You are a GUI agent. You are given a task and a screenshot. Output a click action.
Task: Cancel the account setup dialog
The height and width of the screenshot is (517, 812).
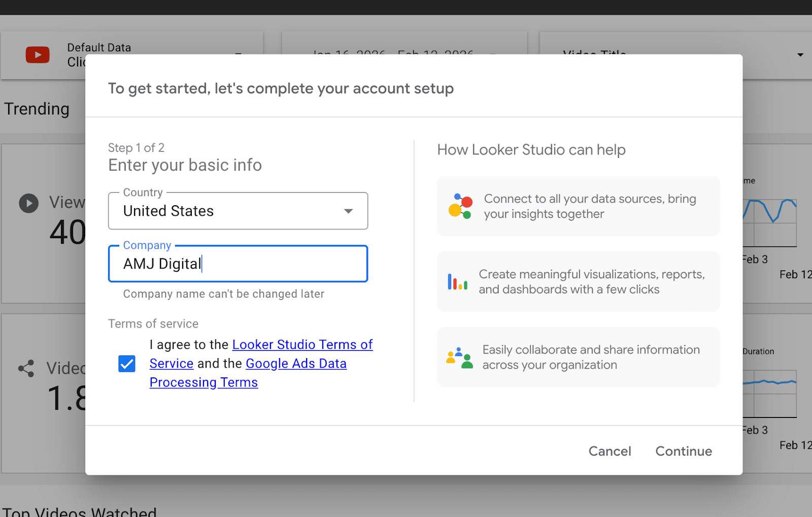coord(610,451)
